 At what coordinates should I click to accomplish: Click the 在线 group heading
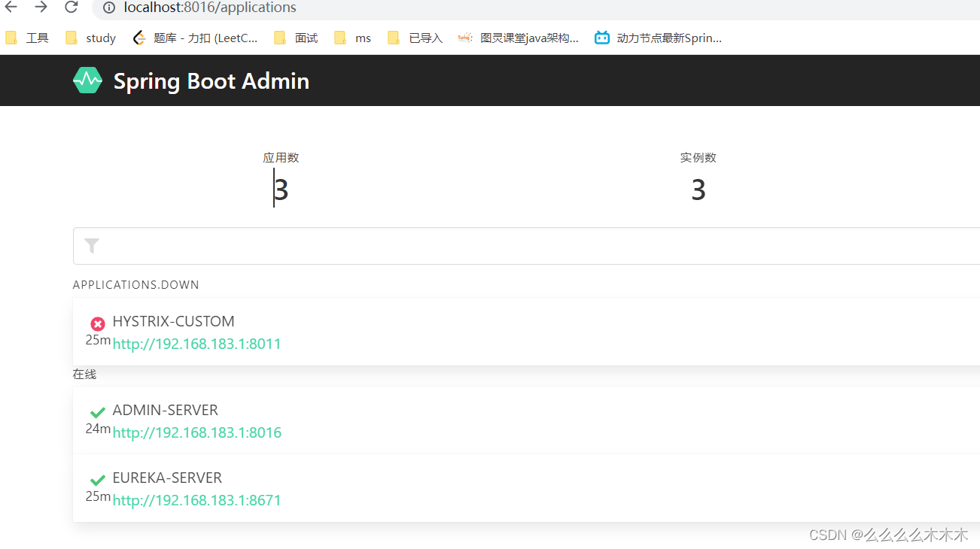(x=84, y=375)
